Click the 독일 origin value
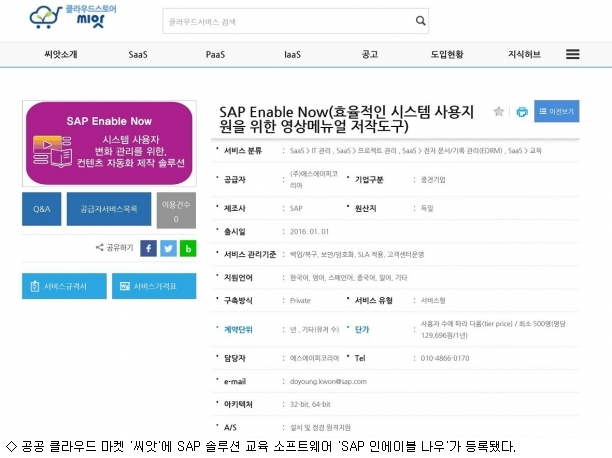Screen dimensions: 612x458 coord(427,208)
